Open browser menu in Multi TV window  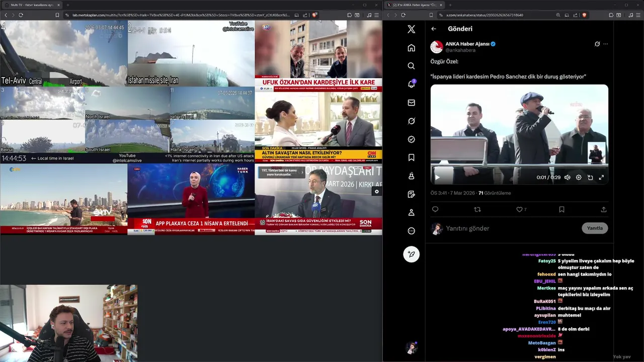pyautogui.click(x=377, y=15)
